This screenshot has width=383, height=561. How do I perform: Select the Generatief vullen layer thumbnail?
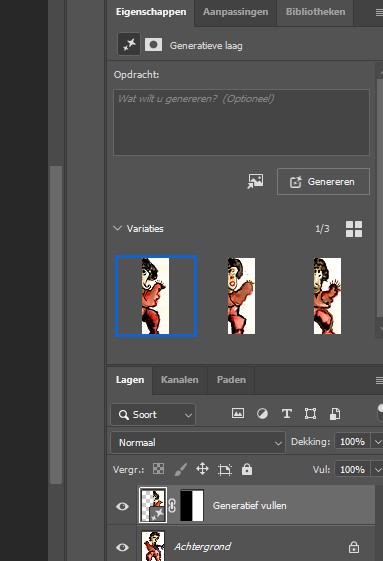click(x=153, y=506)
